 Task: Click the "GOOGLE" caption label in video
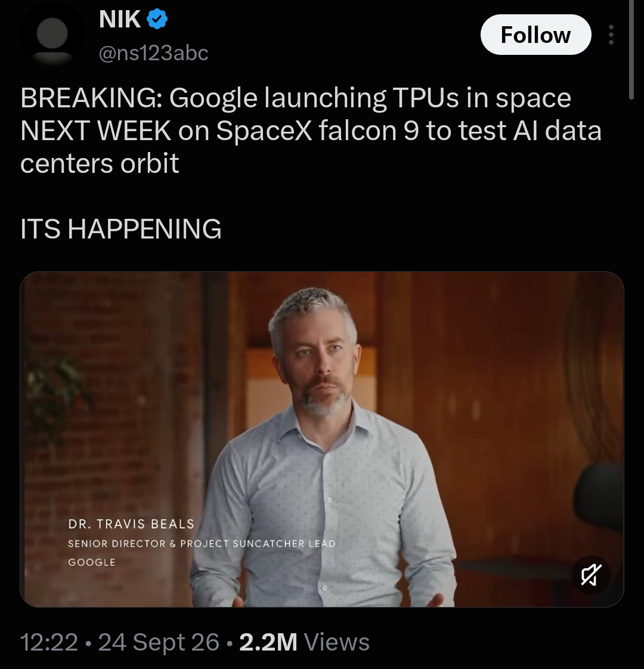tap(92, 562)
